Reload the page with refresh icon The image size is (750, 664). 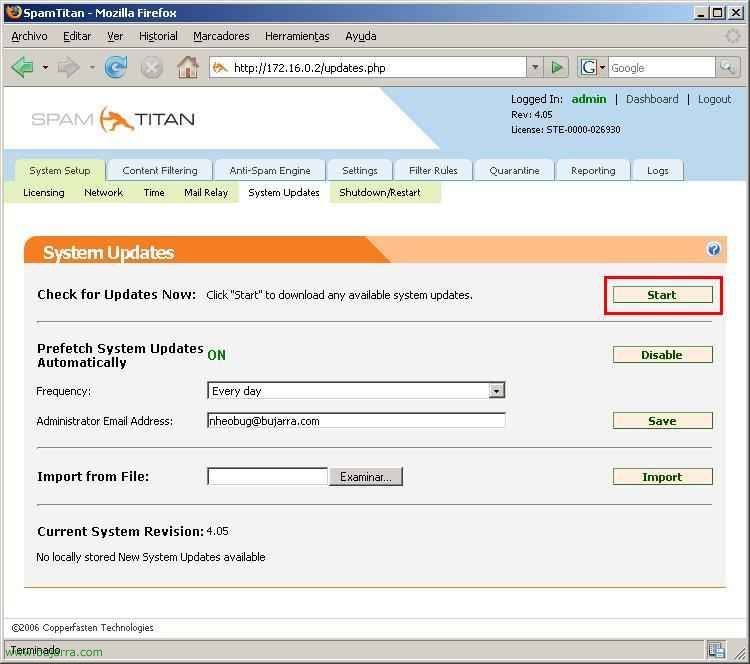(116, 67)
